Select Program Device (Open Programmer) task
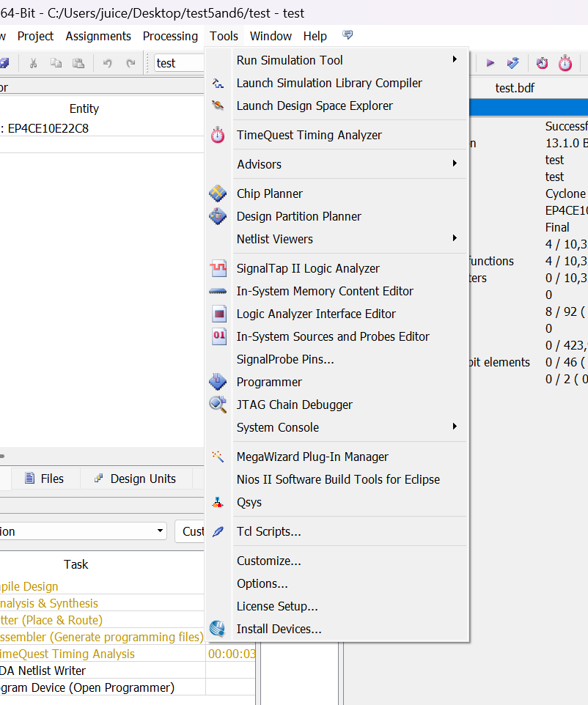The height and width of the screenshot is (705, 588). click(87, 687)
